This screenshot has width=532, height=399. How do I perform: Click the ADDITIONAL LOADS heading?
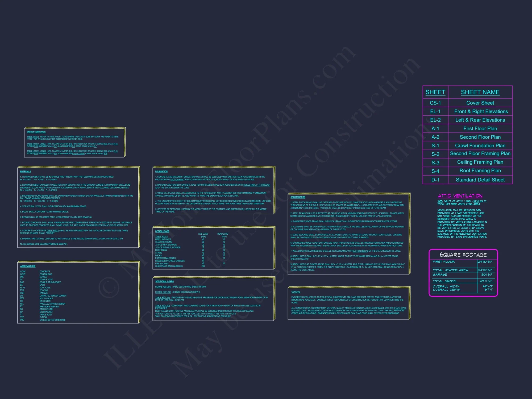[x=164, y=281]
